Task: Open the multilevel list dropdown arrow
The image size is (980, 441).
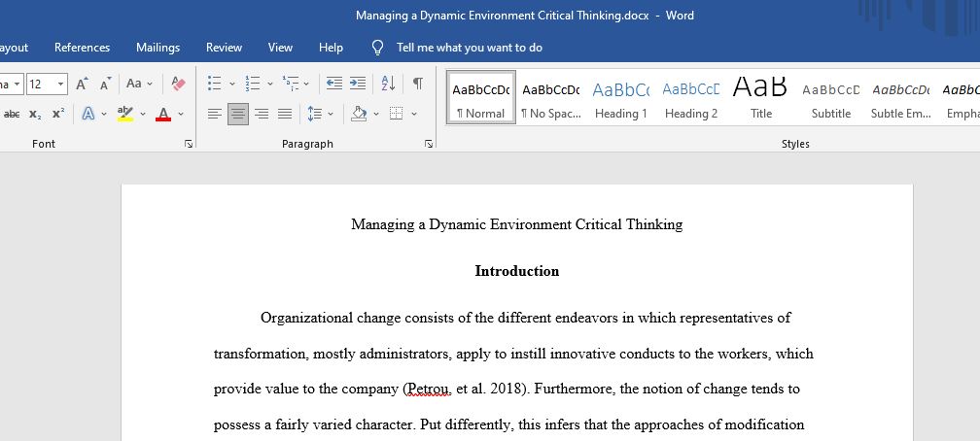Action: (x=306, y=84)
